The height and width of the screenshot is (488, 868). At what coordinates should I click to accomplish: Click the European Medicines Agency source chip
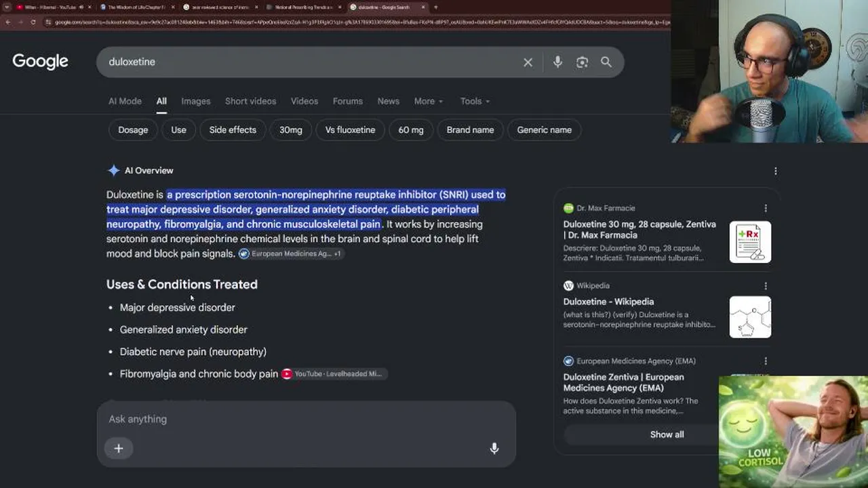click(290, 253)
